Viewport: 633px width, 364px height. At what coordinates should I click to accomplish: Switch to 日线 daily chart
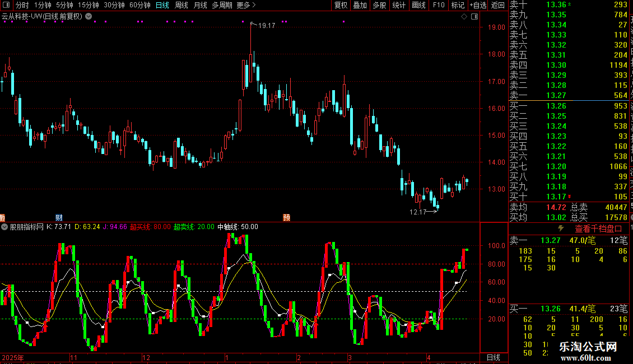162,5
